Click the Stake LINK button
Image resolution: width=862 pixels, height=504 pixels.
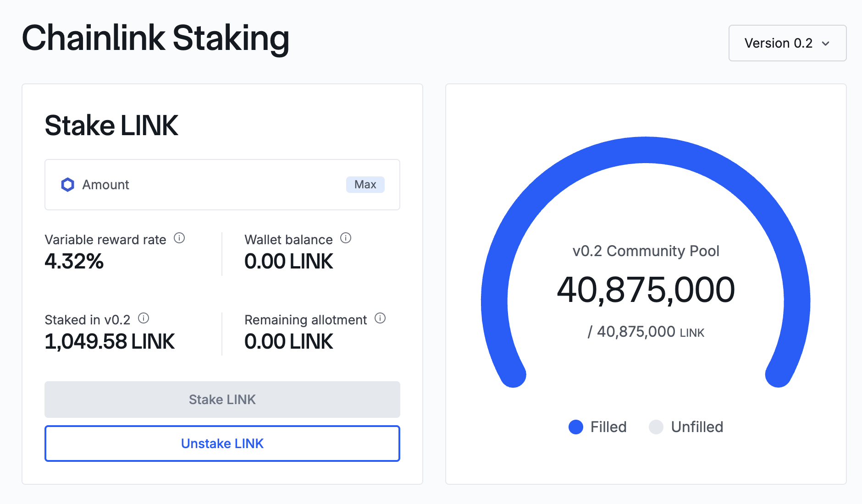tap(222, 400)
